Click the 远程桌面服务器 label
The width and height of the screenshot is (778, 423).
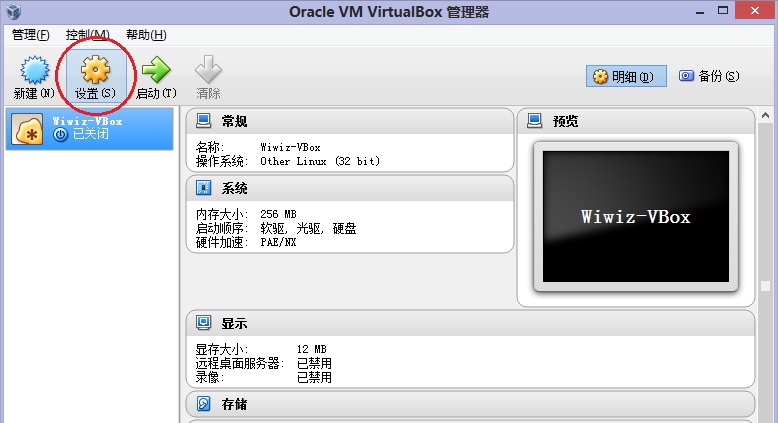click(240, 363)
